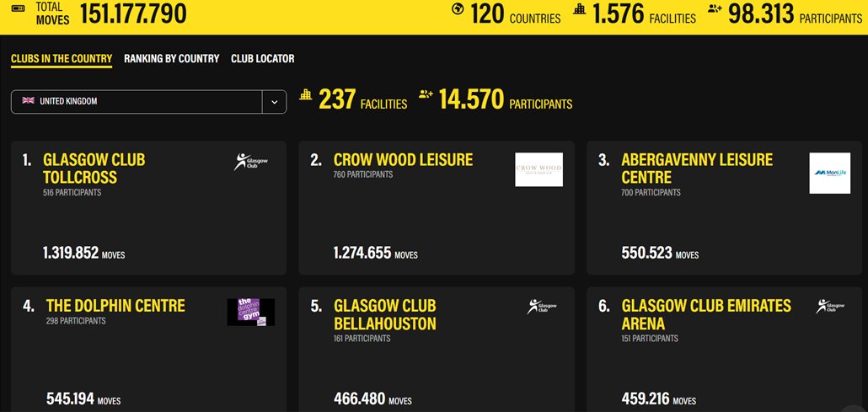Click the 151 participants text
The height and width of the screenshot is (412, 868).
pos(650,339)
